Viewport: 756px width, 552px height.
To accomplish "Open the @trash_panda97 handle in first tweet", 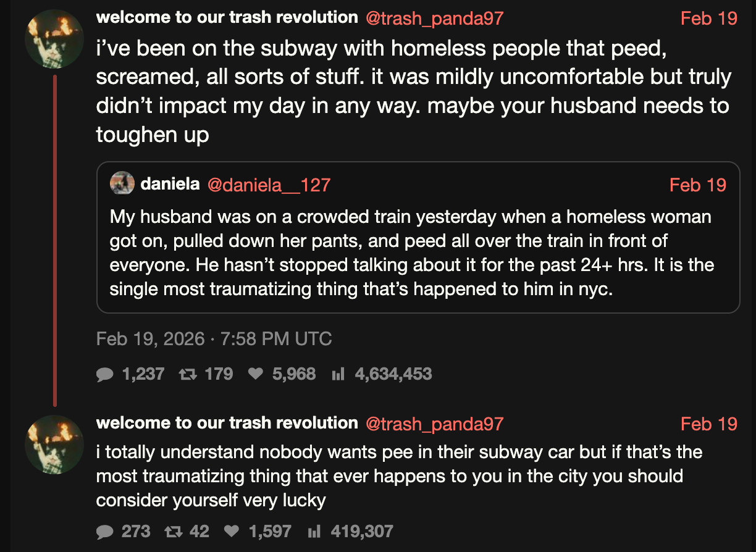I will click(x=434, y=19).
